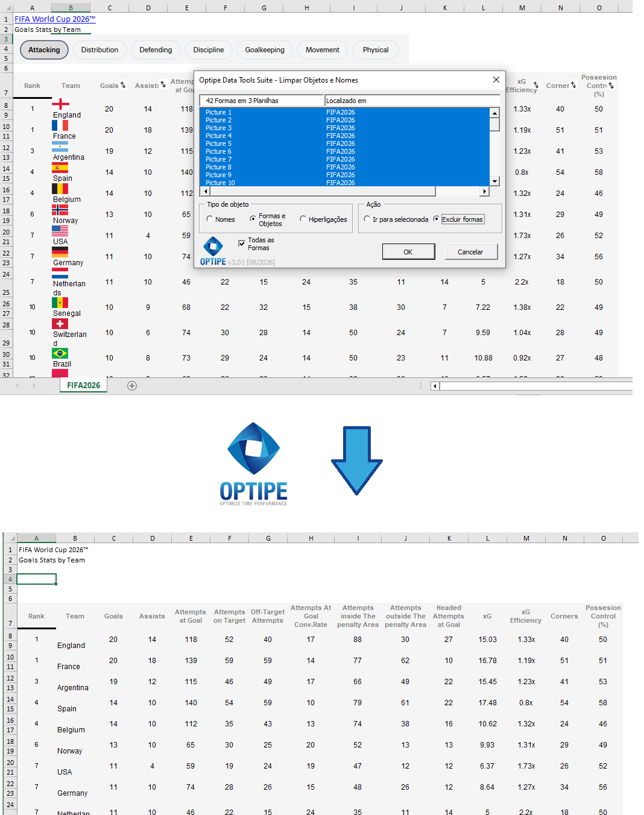Image resolution: width=644 pixels, height=815 pixels.
Task: Select column A header in the lower sheet
Action: coord(36,538)
